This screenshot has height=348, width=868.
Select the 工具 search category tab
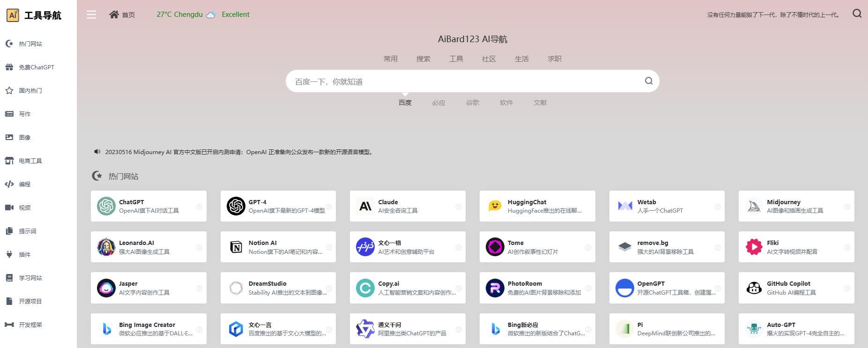(456, 59)
